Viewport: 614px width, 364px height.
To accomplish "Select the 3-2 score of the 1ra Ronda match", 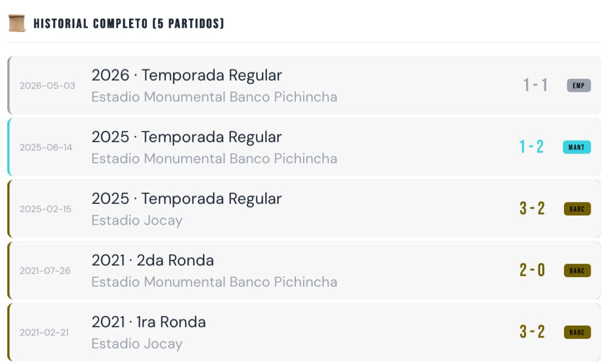I will pos(532,332).
